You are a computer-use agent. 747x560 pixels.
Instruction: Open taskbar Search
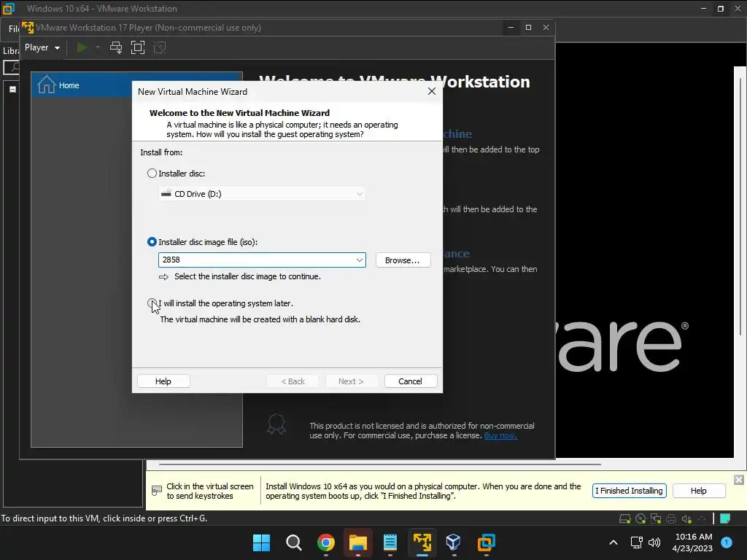[x=293, y=542]
